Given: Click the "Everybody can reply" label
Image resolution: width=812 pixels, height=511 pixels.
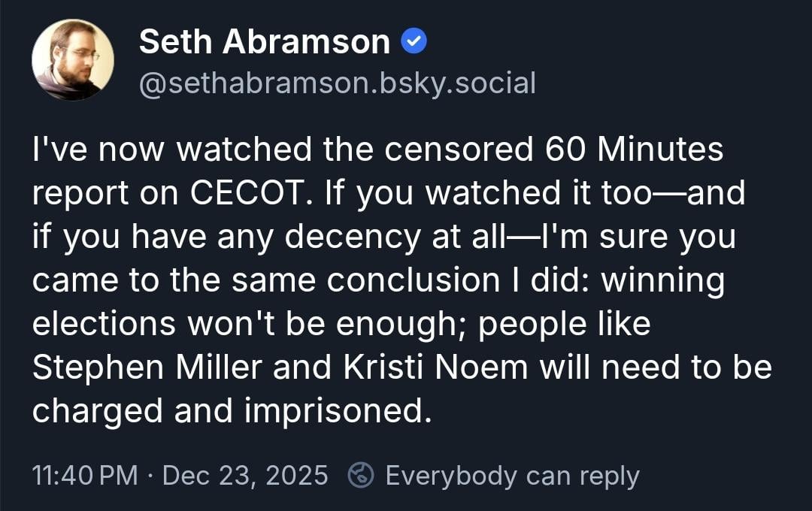Looking at the screenshot, I should pos(512,476).
